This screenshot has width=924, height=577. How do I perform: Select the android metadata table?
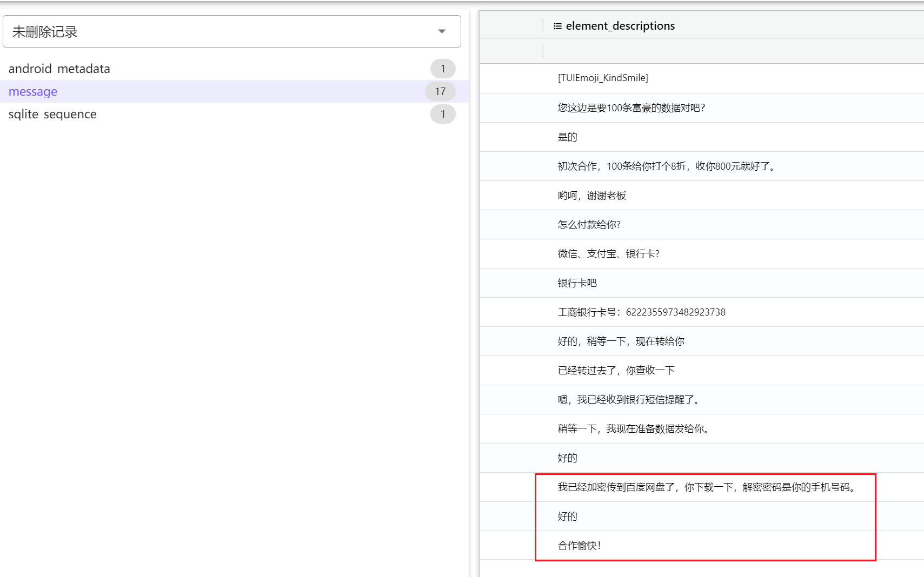coord(234,69)
